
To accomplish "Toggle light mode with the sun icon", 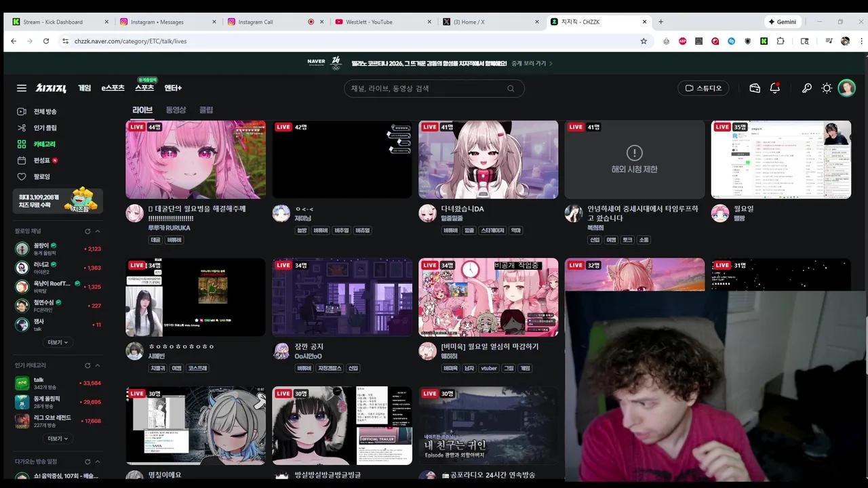I will click(x=827, y=88).
